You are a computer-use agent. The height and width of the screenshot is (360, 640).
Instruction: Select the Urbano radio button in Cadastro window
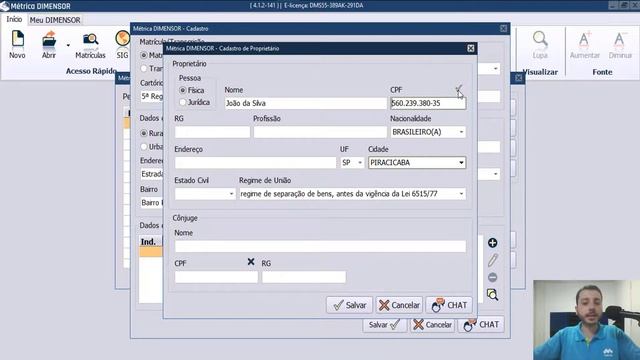pos(144,147)
